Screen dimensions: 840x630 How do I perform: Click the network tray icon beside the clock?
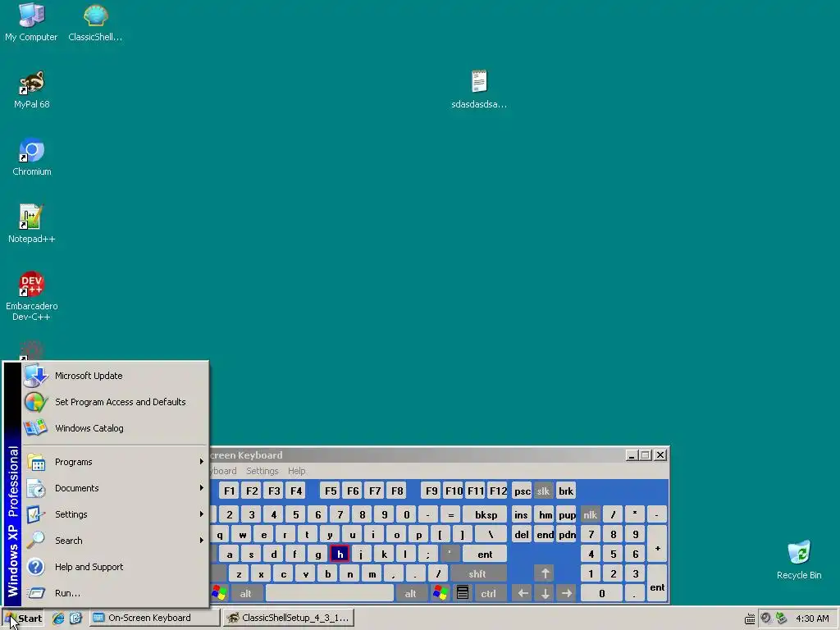[x=782, y=619]
